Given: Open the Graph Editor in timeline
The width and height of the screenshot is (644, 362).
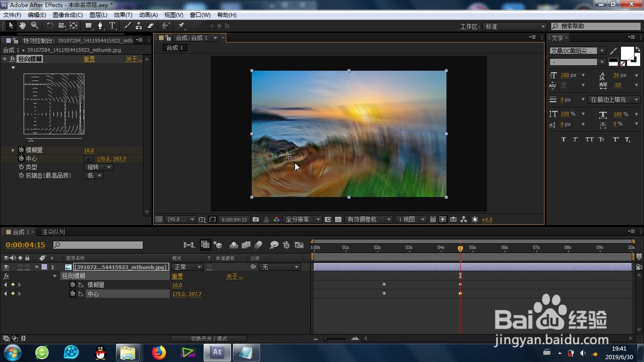Looking at the screenshot, I should pyautogui.click(x=299, y=245).
